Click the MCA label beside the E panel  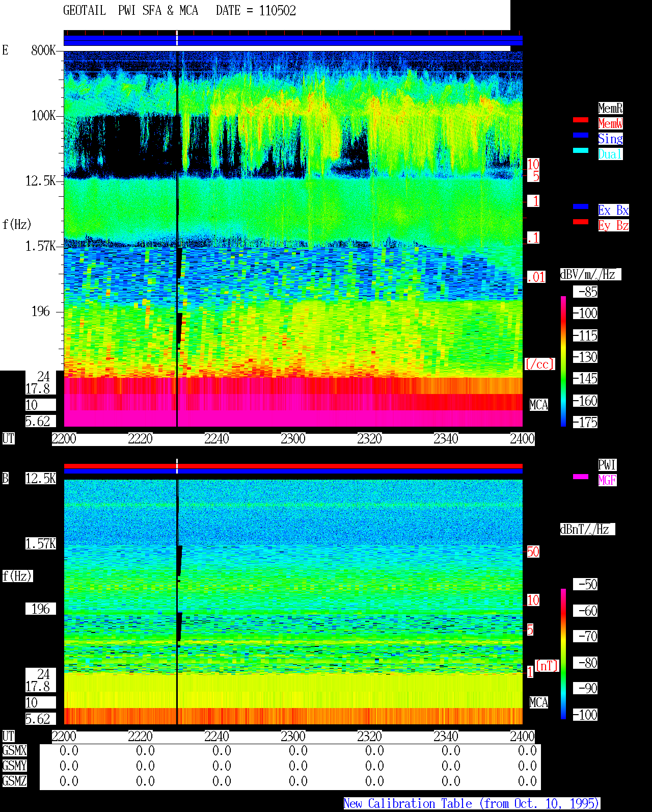pos(539,405)
